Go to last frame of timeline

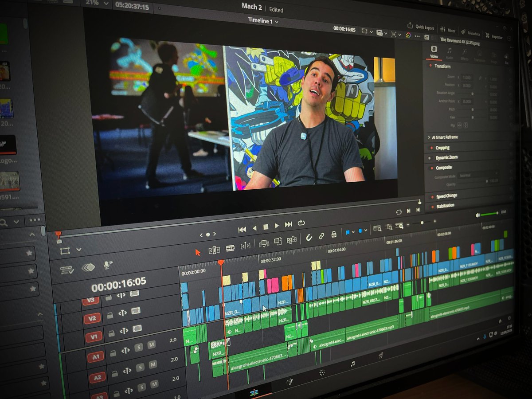pos(289,224)
